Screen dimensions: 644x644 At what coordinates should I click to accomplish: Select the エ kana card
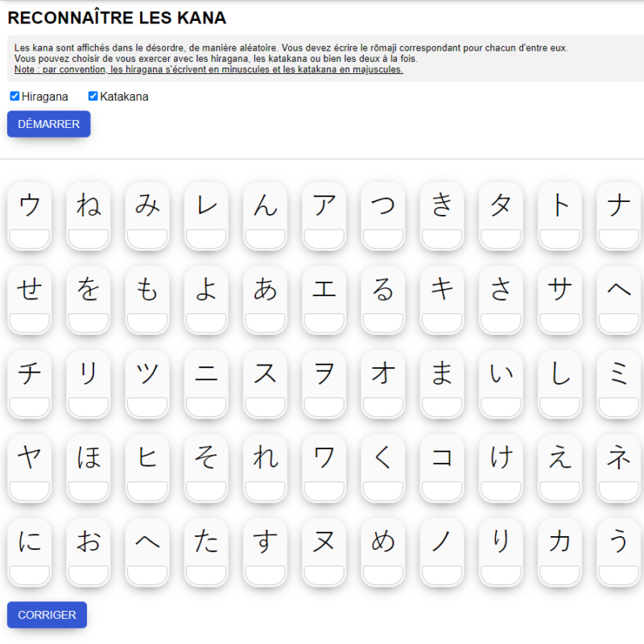(x=324, y=290)
